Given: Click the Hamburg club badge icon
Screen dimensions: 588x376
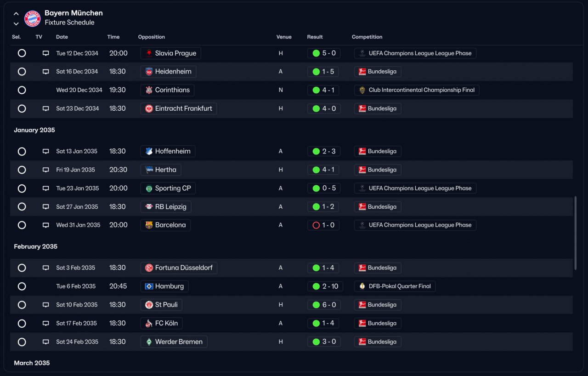Looking at the screenshot, I should (x=149, y=286).
